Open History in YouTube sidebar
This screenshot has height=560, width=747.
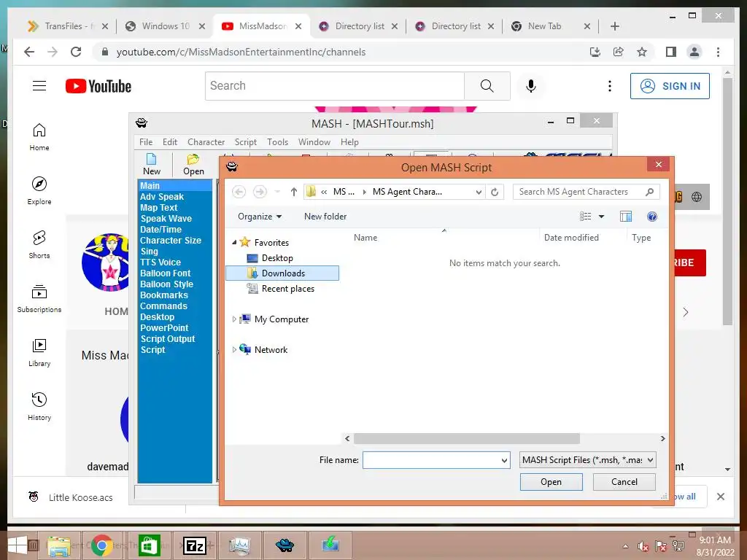pos(39,407)
